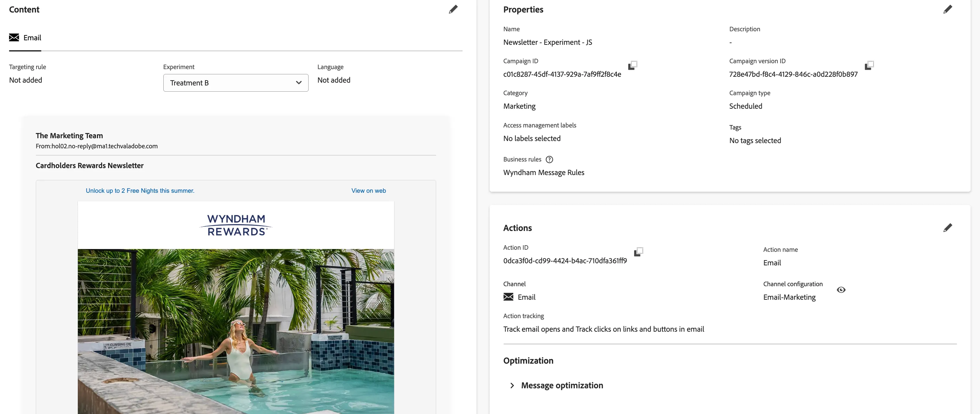Click the 'Scheduled' campaign type value
The image size is (980, 414).
click(746, 106)
